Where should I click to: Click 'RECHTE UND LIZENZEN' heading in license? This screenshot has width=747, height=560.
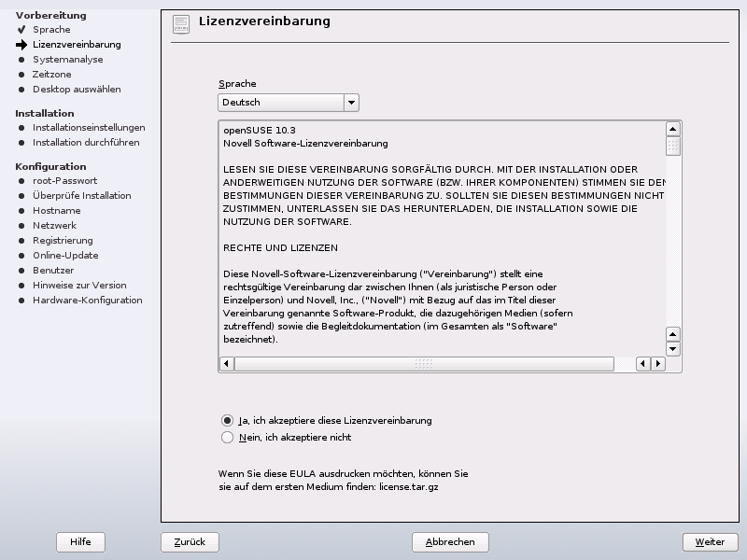pos(281,248)
